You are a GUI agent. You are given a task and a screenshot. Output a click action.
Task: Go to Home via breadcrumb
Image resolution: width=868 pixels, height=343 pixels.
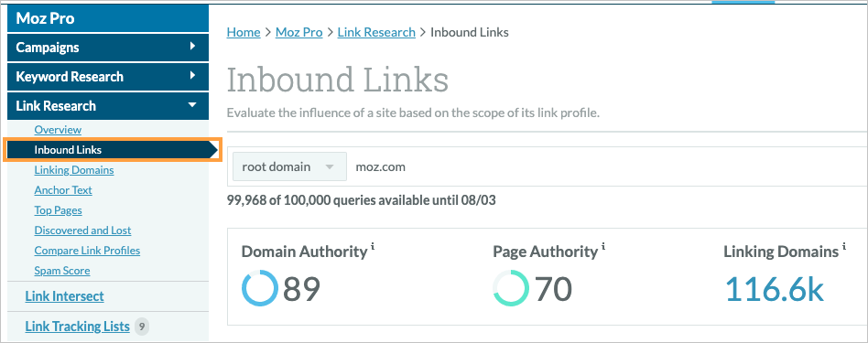(244, 32)
